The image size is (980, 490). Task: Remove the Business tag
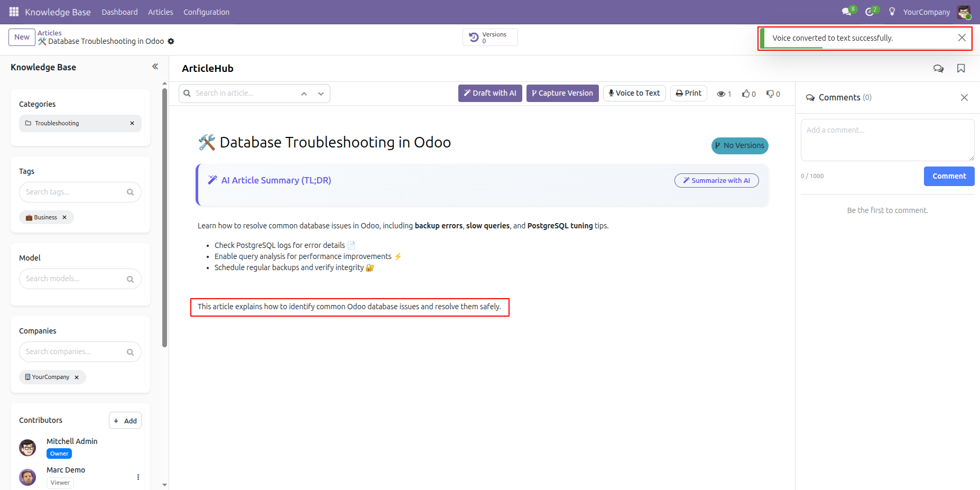coord(64,217)
